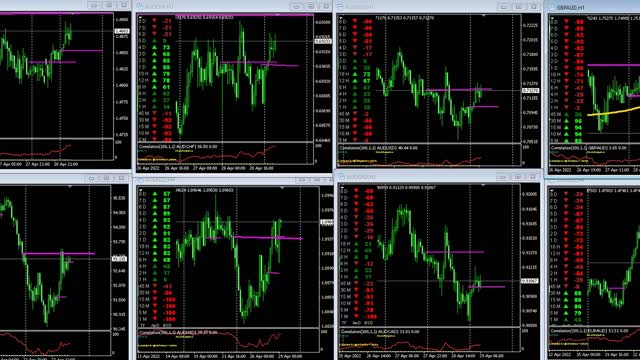
Task: Maximize the bottom-left 92-priced chart window
Action: tap(106, 178)
